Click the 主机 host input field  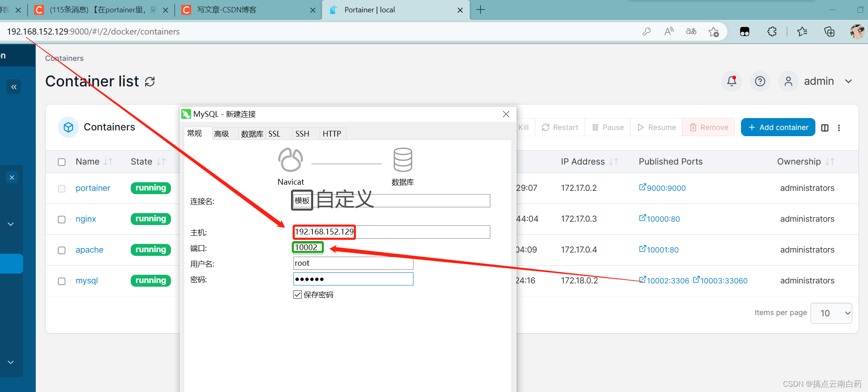[x=392, y=232]
